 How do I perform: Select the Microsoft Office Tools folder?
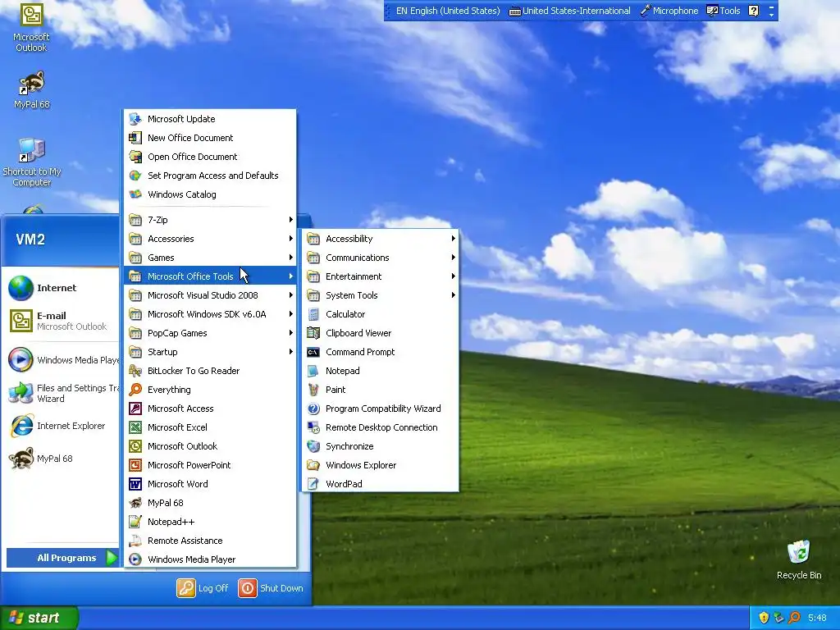pos(209,276)
